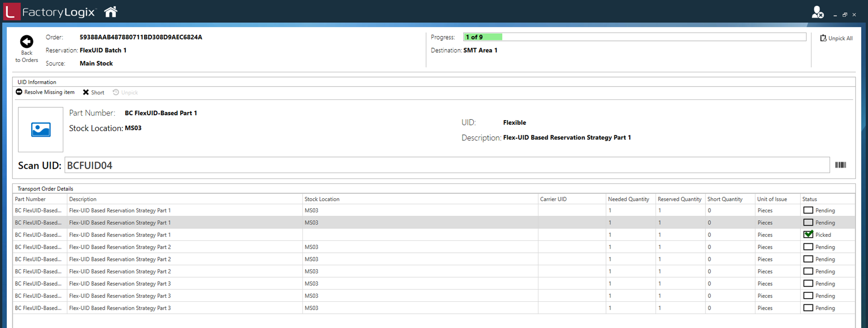This screenshot has width=868, height=328.
Task: Click the Status column header
Action: (x=810, y=199)
